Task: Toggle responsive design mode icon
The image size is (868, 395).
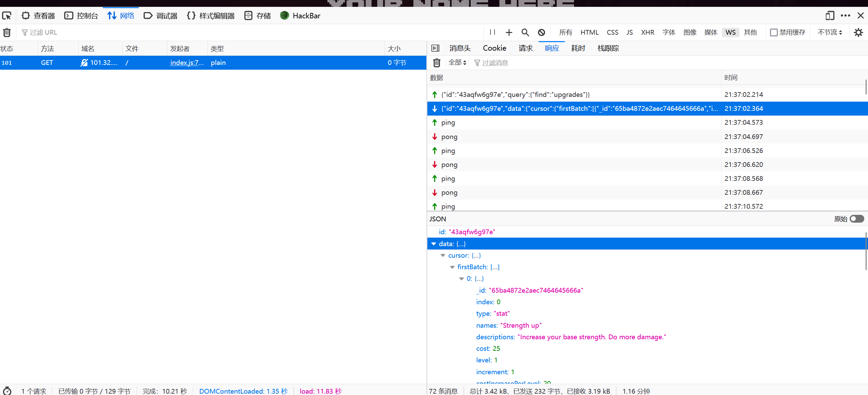Action: pyautogui.click(x=830, y=16)
